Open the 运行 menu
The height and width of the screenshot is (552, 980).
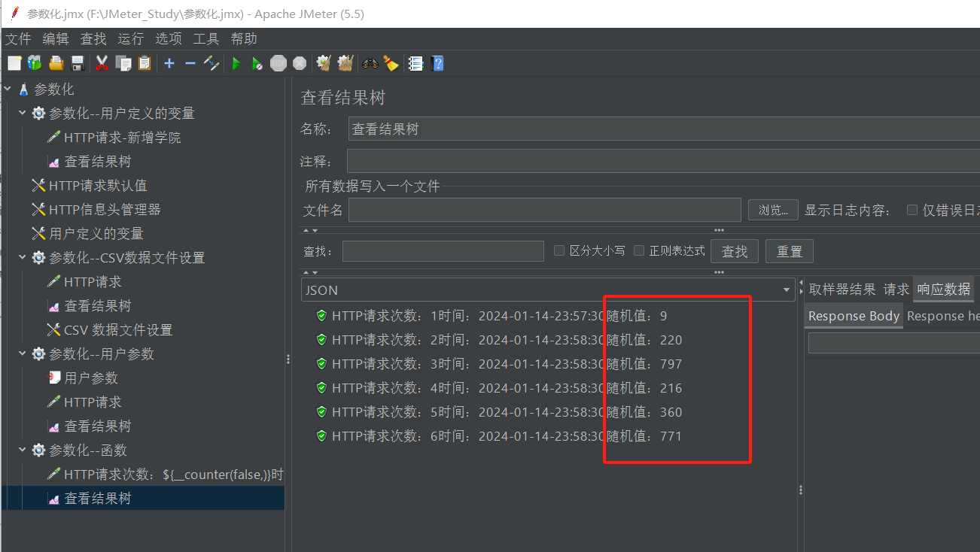pos(131,39)
